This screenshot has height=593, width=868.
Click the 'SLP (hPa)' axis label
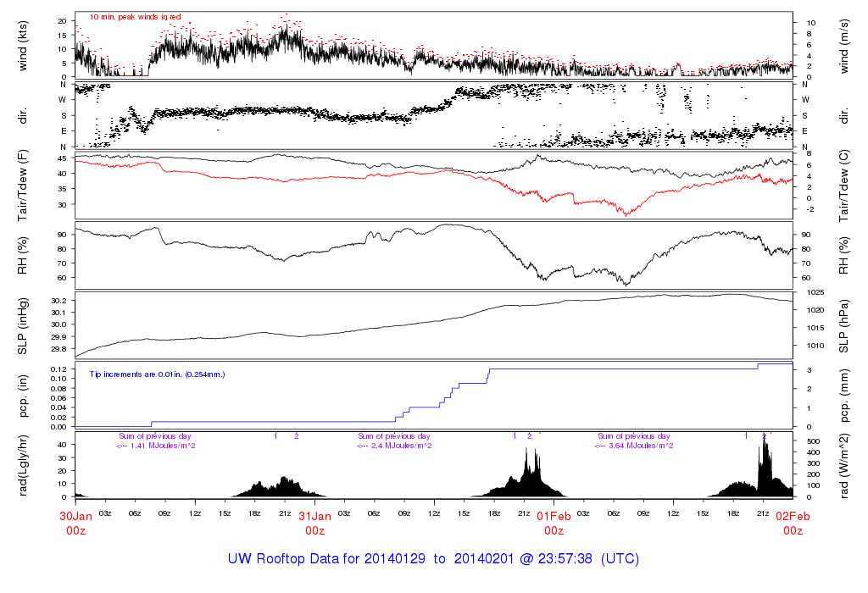(x=843, y=326)
